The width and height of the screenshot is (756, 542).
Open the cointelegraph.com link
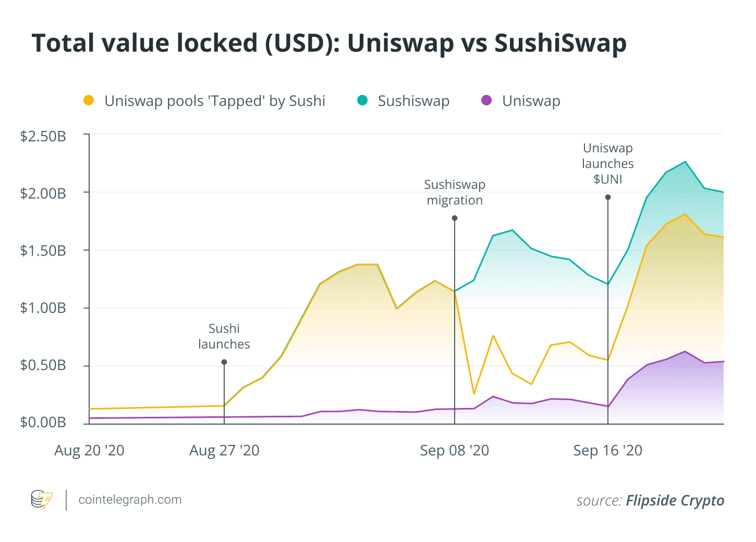click(130, 500)
